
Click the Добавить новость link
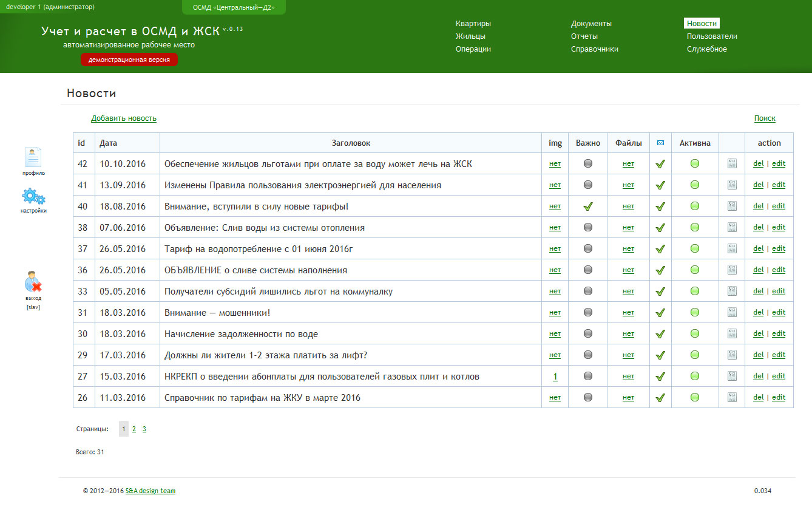(x=124, y=118)
